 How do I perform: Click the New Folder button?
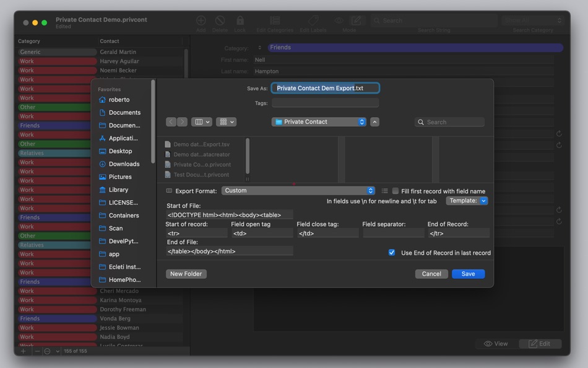[186, 274]
